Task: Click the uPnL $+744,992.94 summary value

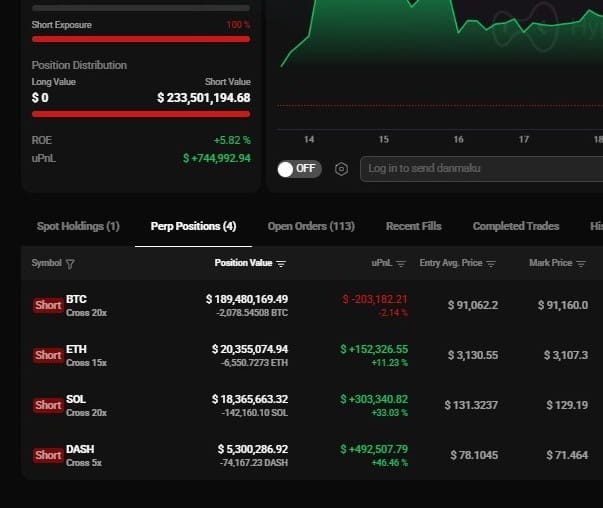Action: (217, 158)
